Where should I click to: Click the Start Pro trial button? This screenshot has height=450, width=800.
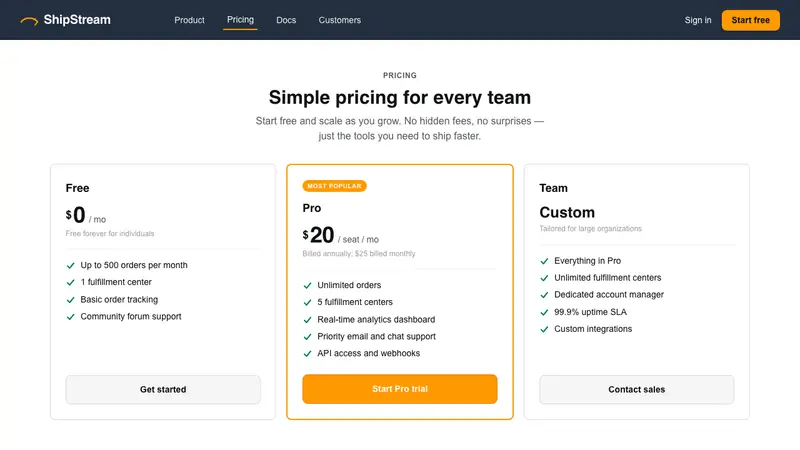coord(399,389)
